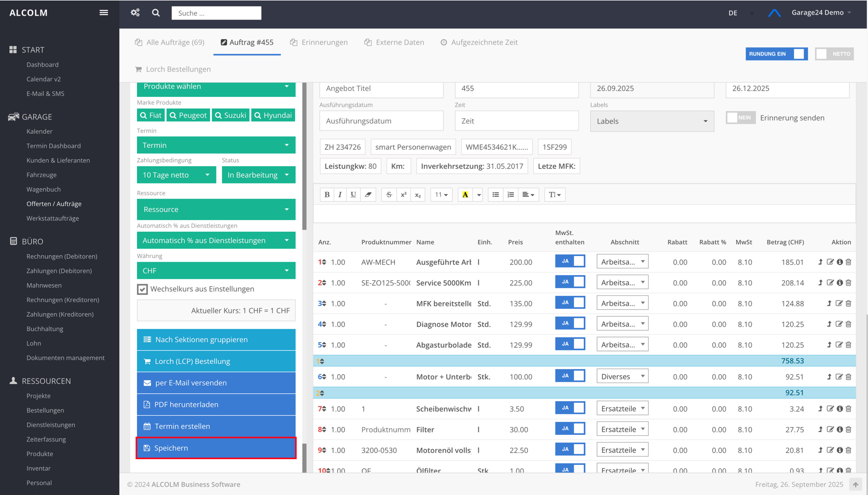Switch to the Erinnerungen tab
Viewport: 868px width, 495px height.
tap(319, 43)
